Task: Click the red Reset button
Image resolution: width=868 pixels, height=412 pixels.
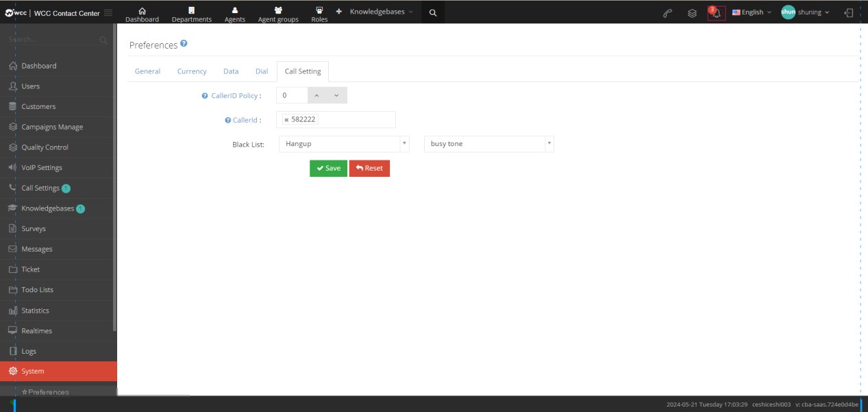Action: point(369,168)
